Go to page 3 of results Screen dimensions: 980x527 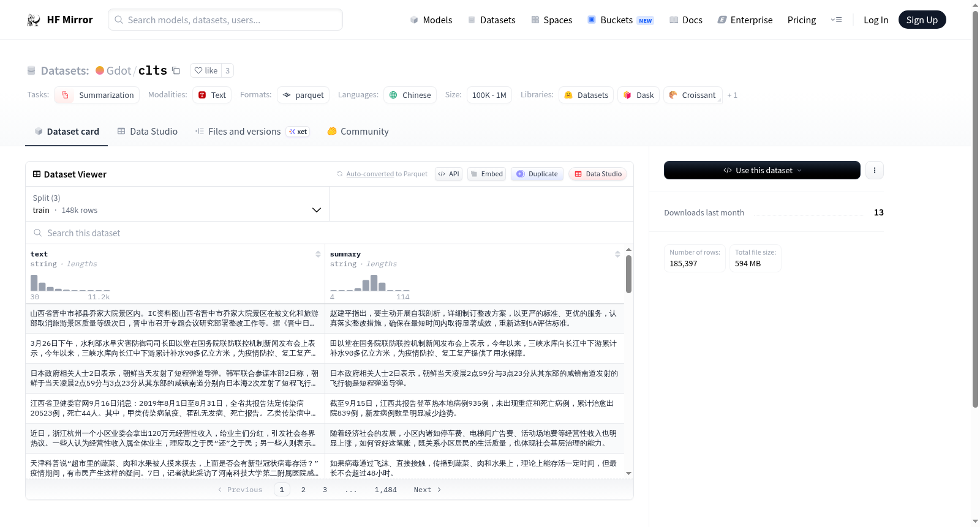pos(325,490)
